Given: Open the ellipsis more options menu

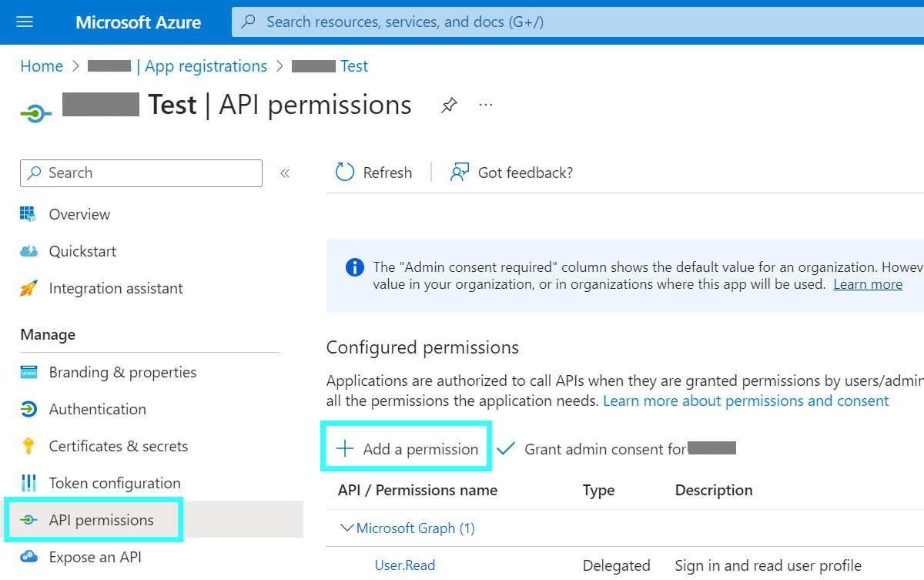Looking at the screenshot, I should click(485, 105).
